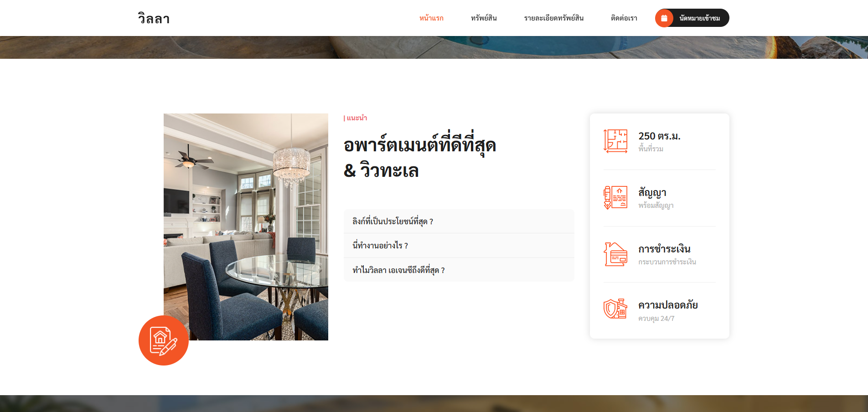868x412 pixels.
Task: Expand the question ลิงก์ที่เป็นประโยชน์ที่สุด ?
Action: pos(393,221)
